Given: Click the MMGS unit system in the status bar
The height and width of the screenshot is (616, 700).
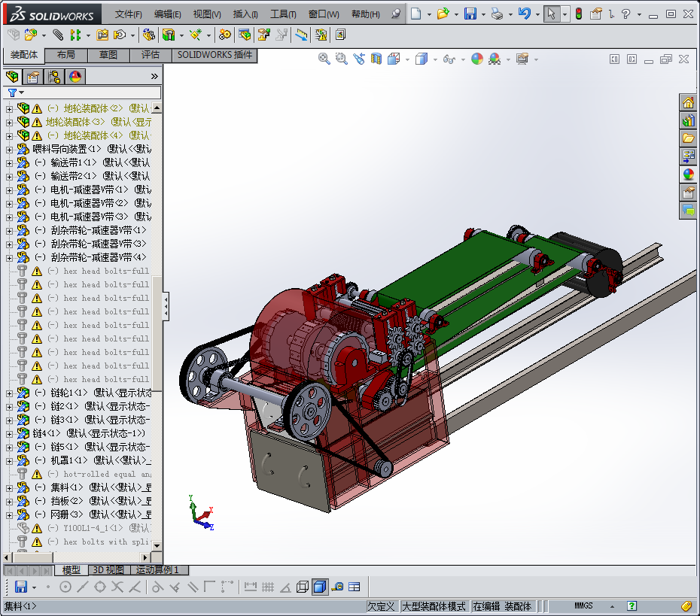Looking at the screenshot, I should [x=583, y=605].
